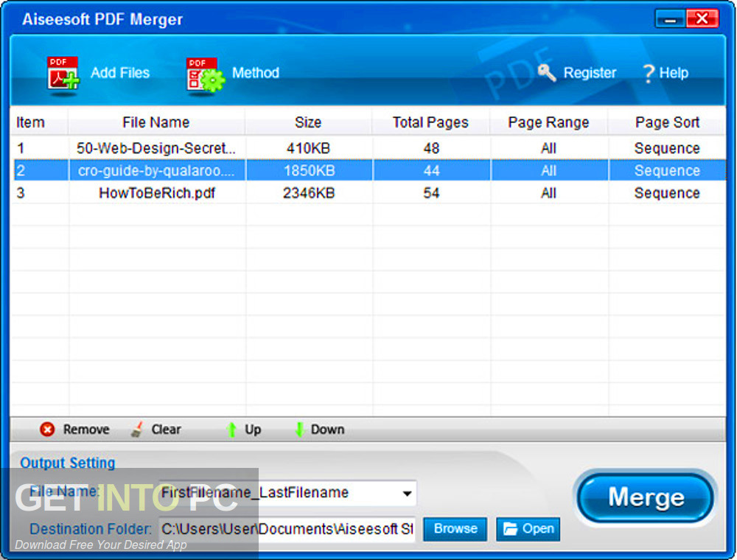Click the Page Range All cell for item 2
Screen dimensions: 737x560
[548, 170]
